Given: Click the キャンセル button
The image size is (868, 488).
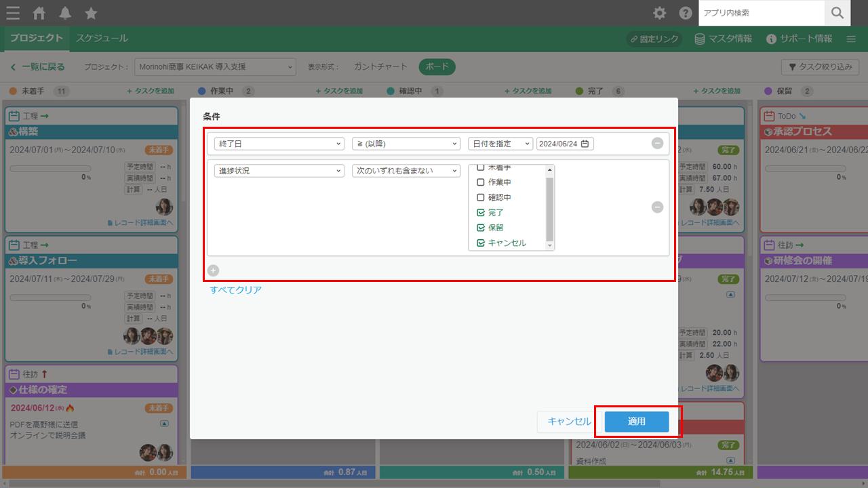Looking at the screenshot, I should [569, 422].
